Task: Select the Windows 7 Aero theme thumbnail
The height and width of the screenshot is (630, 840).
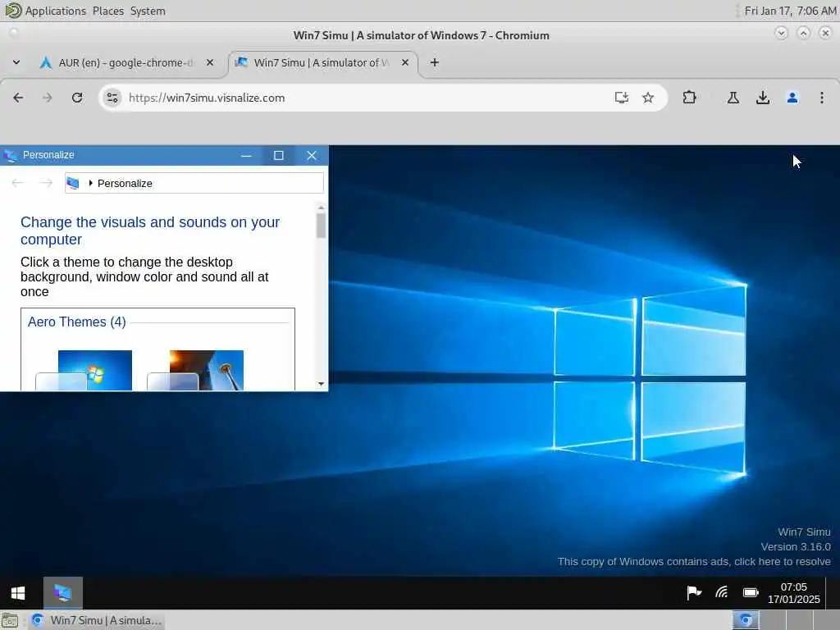Action: click(x=84, y=370)
